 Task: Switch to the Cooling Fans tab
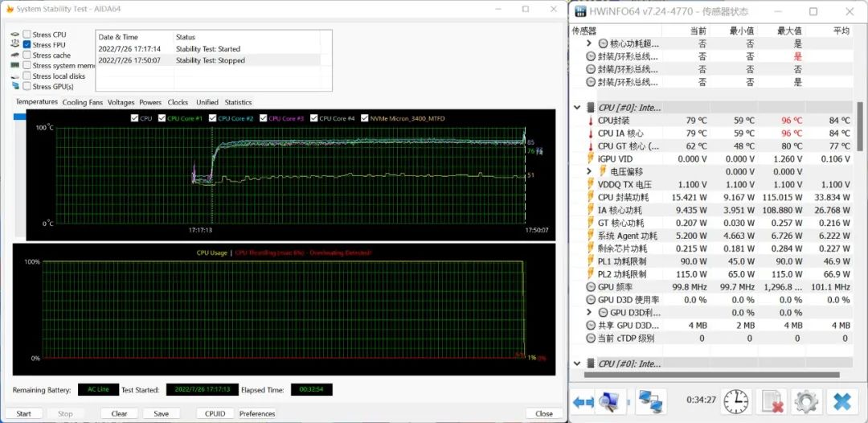pos(83,102)
